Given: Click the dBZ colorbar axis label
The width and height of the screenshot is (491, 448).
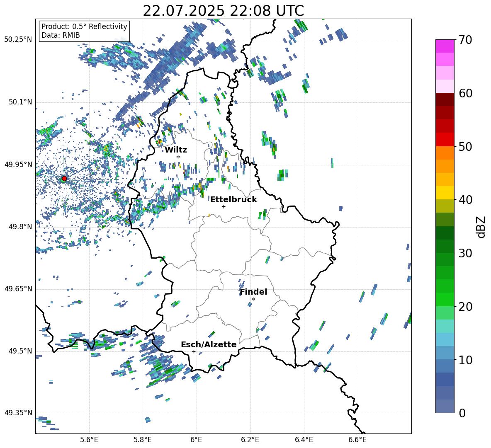Looking at the screenshot, I should 481,227.
